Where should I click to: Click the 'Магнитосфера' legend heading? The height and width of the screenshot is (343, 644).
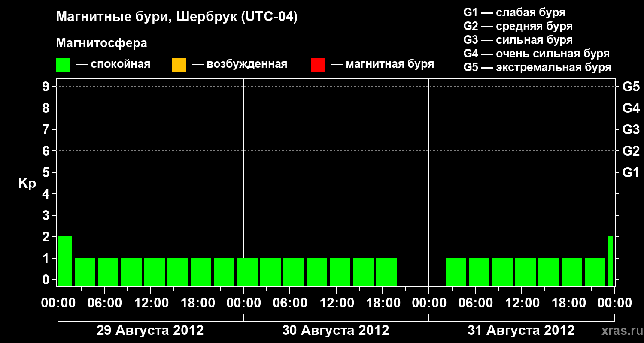coord(101,43)
